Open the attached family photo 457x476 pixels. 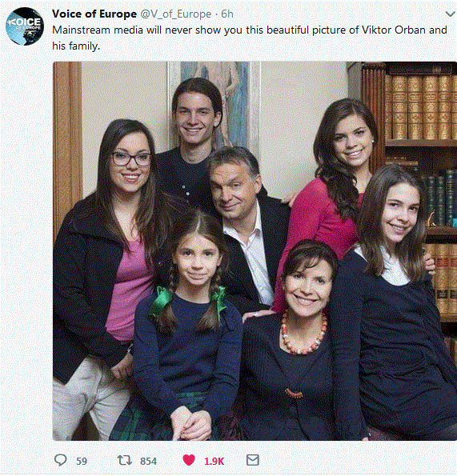(x=255, y=251)
